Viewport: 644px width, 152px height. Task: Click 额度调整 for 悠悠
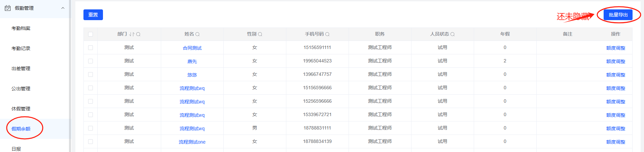point(616,75)
